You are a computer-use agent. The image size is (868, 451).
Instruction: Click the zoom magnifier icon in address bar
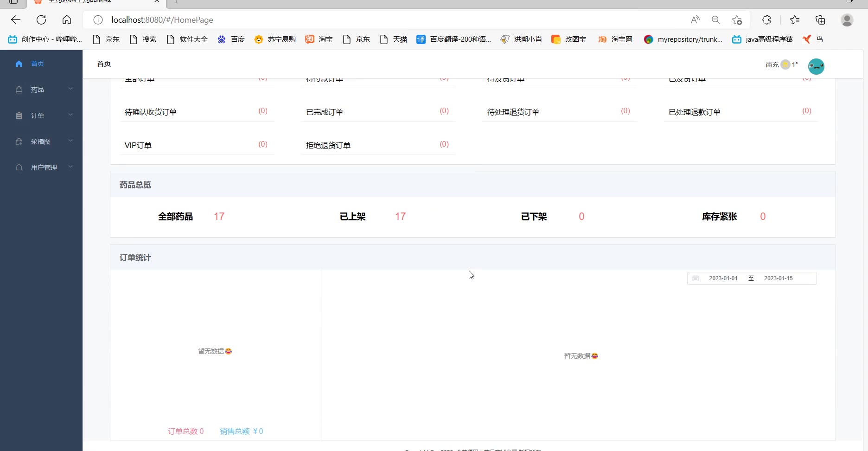click(716, 20)
